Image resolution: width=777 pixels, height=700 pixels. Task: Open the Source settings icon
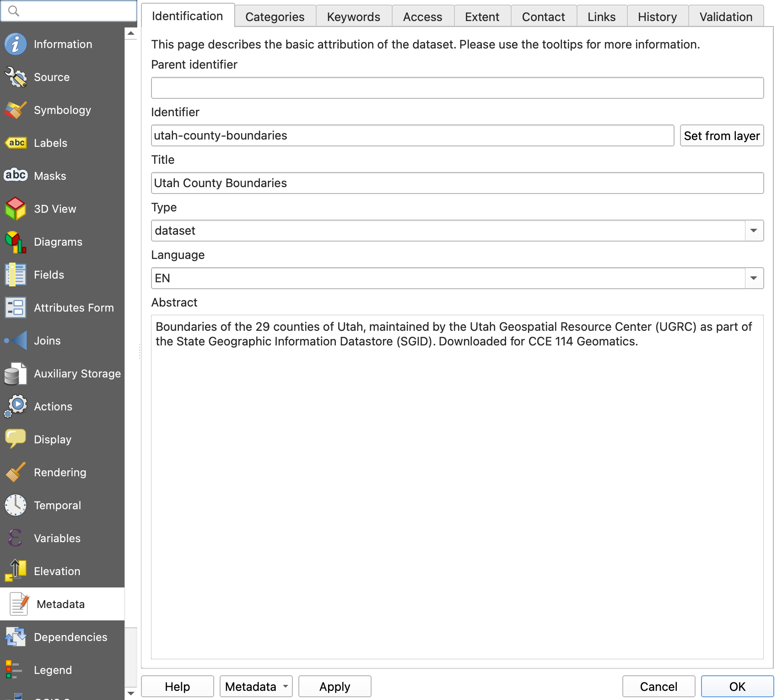click(x=16, y=77)
